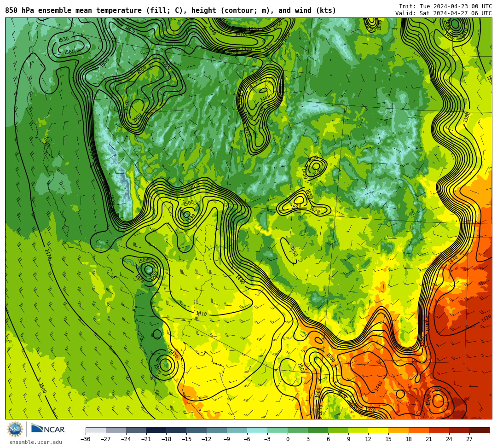Pick the legend swatch between -24 and -21
497x448 pixels.
point(136,430)
